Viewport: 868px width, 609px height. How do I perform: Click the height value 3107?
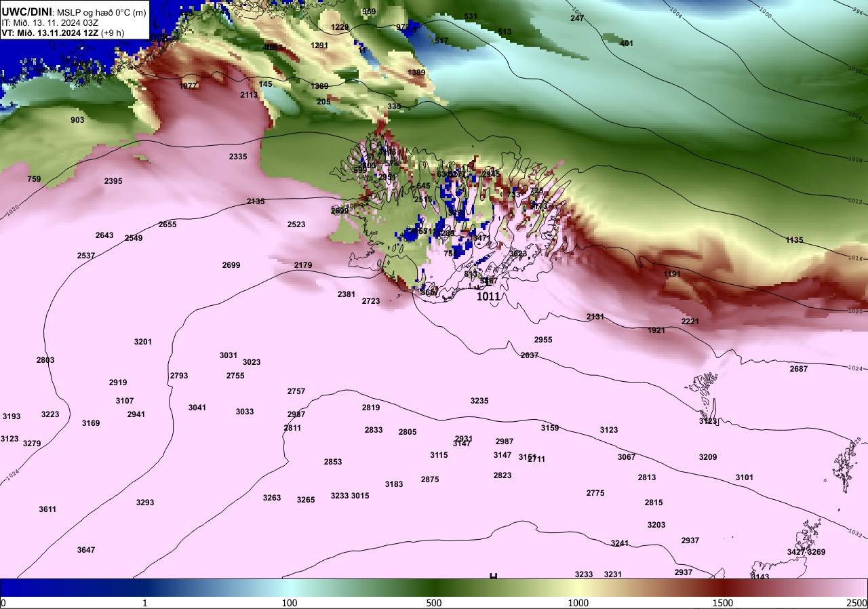click(x=125, y=401)
